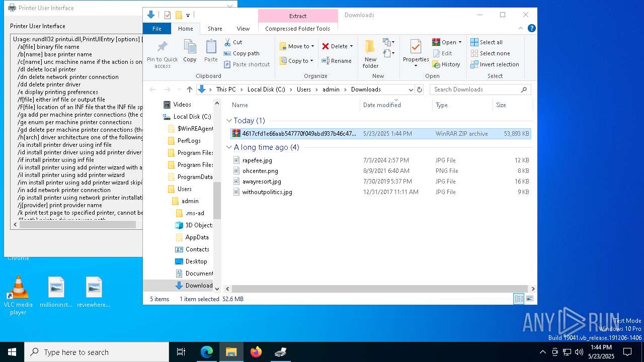Click Copy path in Clipboard group
Image resolution: width=644 pixels, height=362 pixels.
click(x=242, y=53)
